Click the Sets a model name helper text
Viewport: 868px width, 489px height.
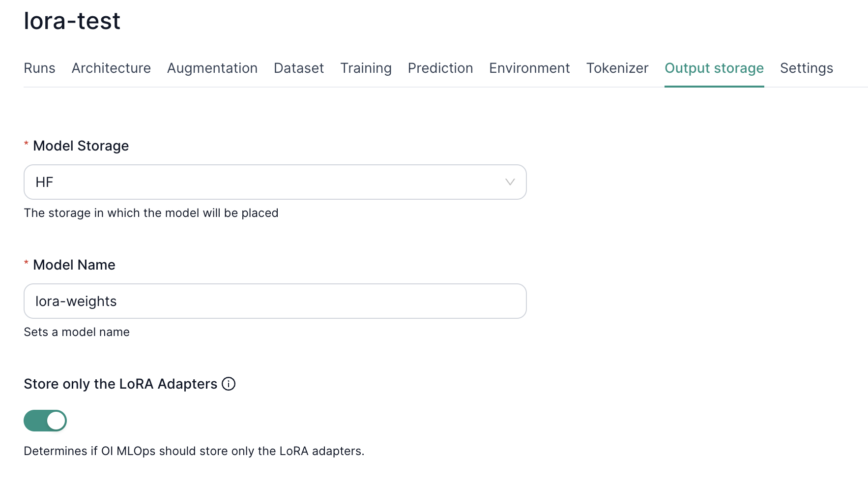point(77,332)
